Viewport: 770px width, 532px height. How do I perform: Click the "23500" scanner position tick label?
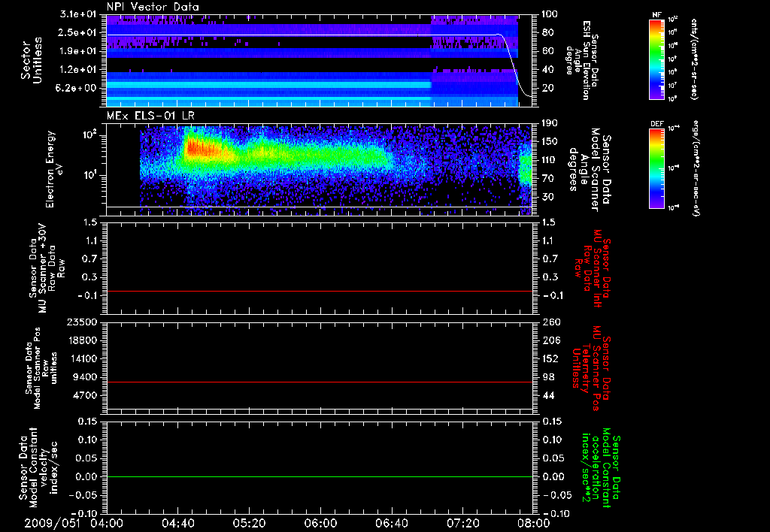(82, 322)
